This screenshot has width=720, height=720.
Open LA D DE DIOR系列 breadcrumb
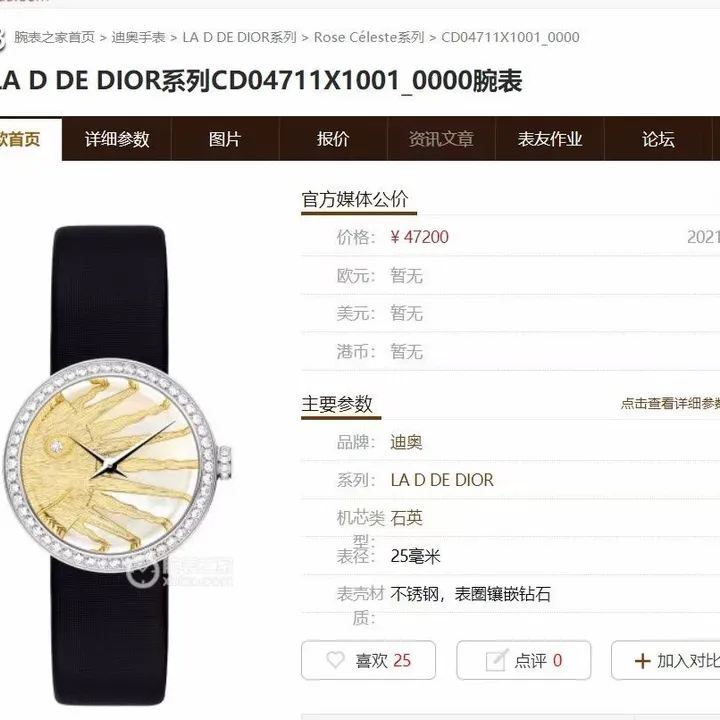239,37
